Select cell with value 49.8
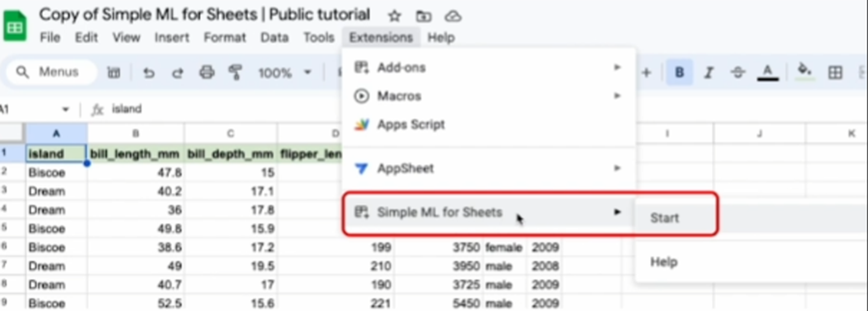Screen dimensions: 868x311 (135, 228)
